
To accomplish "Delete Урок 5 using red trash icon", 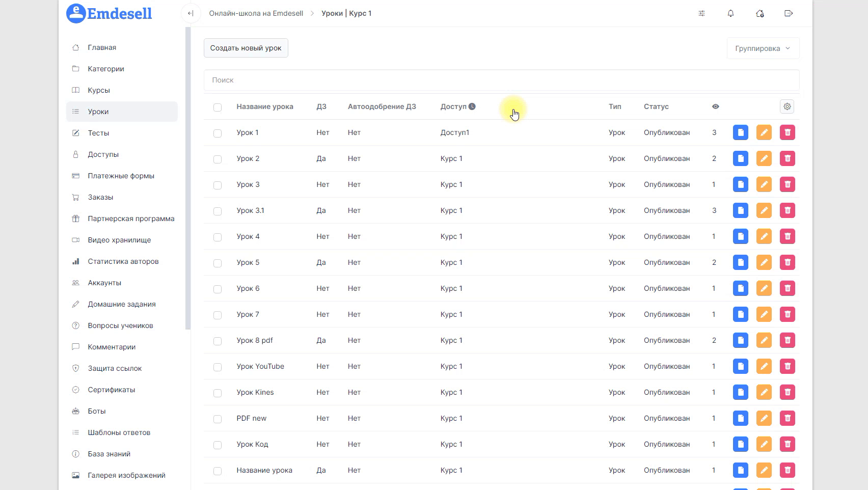I will click(x=787, y=262).
